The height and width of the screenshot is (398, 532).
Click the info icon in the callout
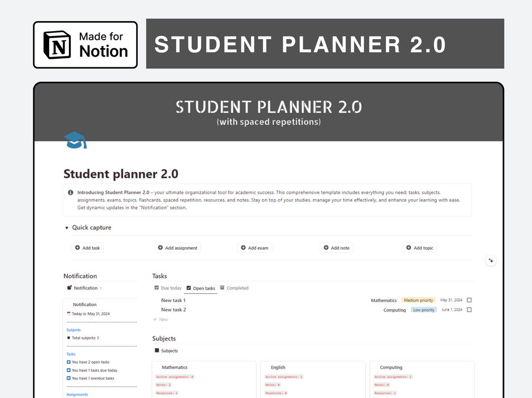(x=70, y=193)
